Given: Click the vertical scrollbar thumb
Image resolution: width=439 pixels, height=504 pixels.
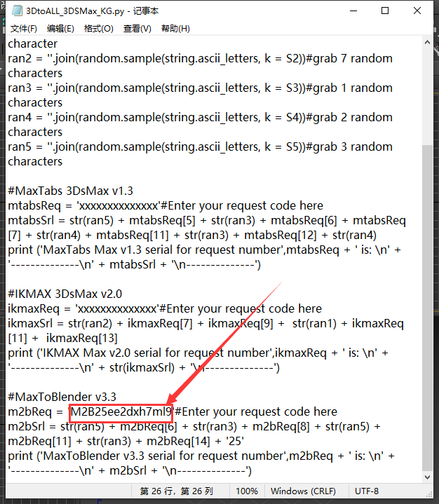Looking at the screenshot, I should (x=427, y=308).
